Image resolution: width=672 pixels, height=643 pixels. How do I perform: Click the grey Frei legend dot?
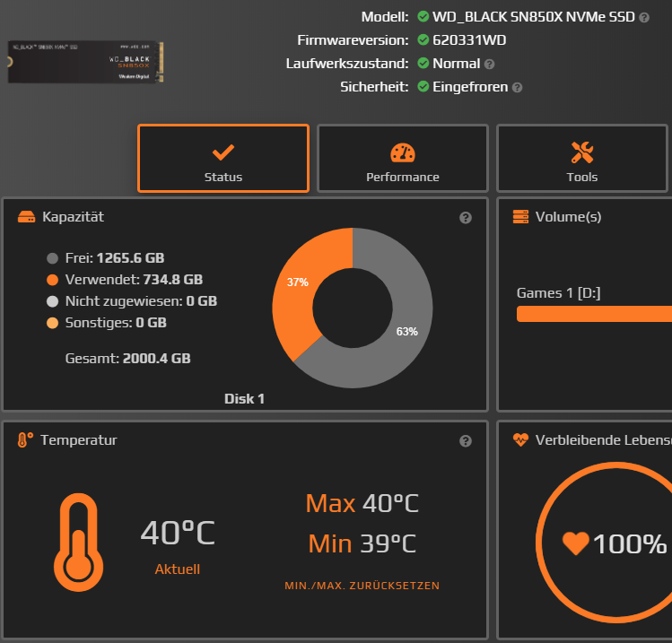click(x=52, y=258)
